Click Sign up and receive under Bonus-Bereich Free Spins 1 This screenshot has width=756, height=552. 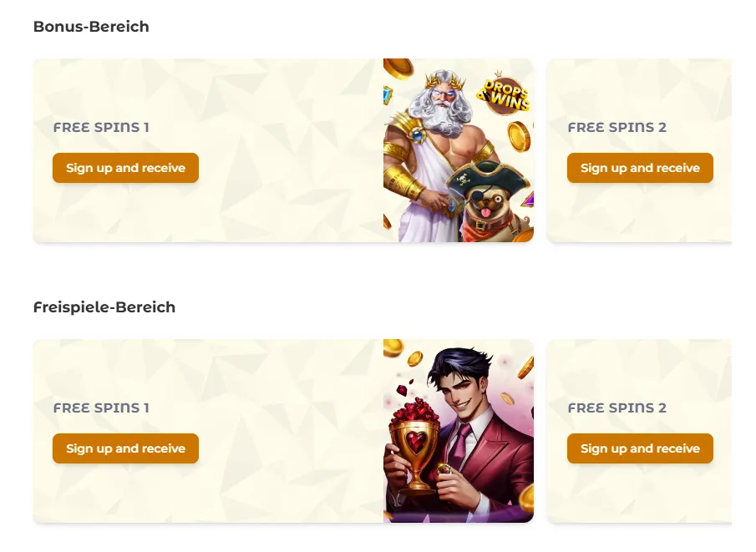pos(125,168)
